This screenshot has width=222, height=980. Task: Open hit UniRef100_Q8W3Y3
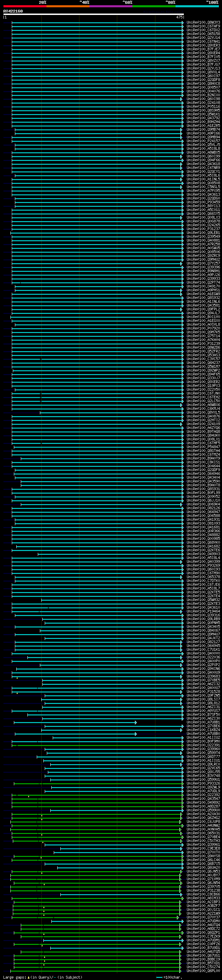203,23
